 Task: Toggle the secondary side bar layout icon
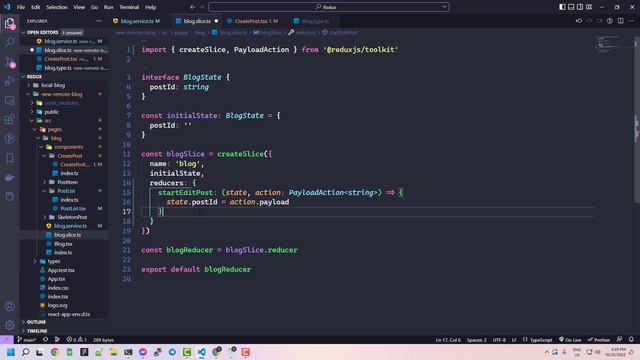click(x=580, y=7)
